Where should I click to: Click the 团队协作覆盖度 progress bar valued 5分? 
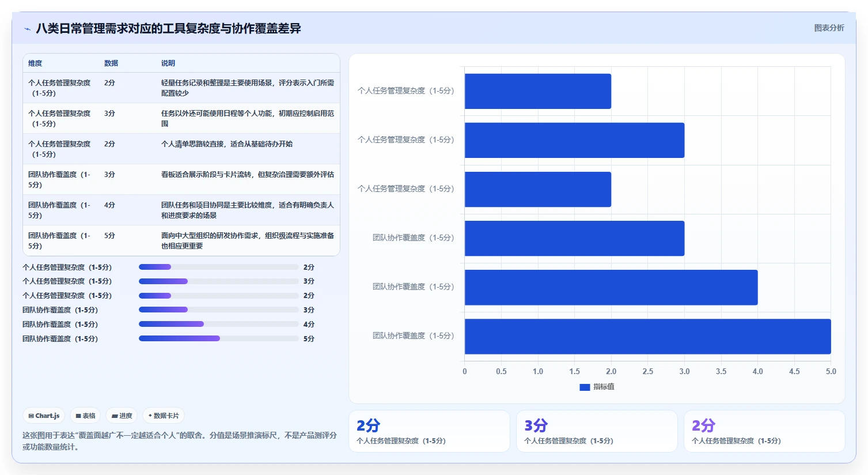(x=219, y=338)
